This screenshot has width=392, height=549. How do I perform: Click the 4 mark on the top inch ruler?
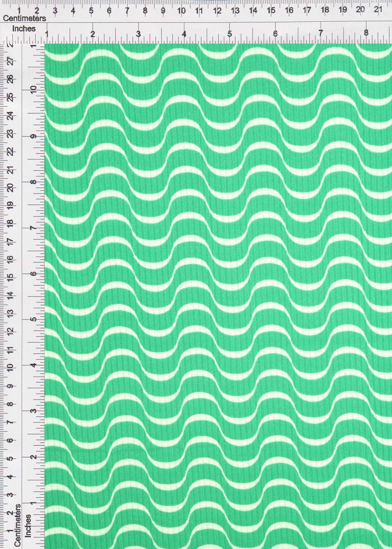[184, 33]
